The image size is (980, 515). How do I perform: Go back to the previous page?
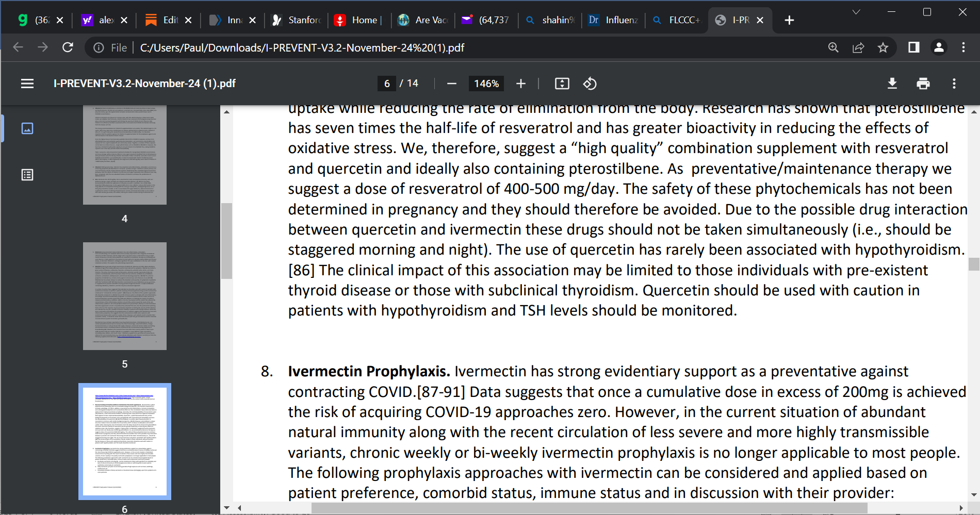[18, 47]
